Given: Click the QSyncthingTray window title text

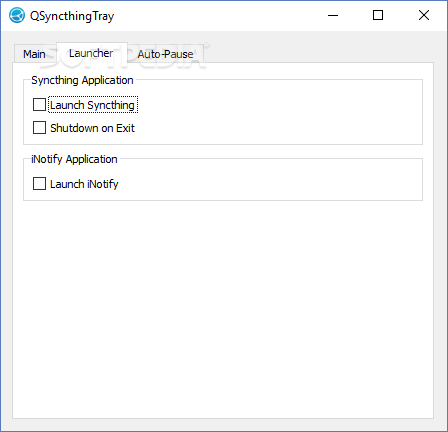Looking at the screenshot, I should pyautogui.click(x=72, y=16).
